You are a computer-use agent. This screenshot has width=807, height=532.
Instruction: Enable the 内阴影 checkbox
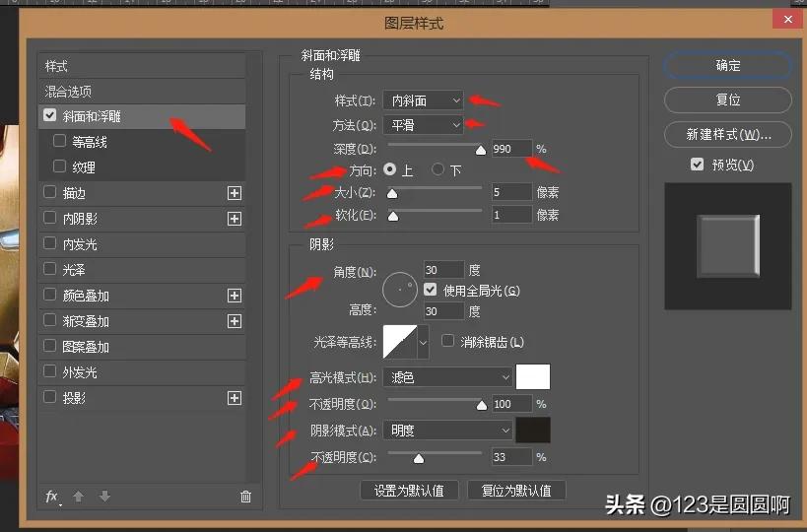point(50,218)
